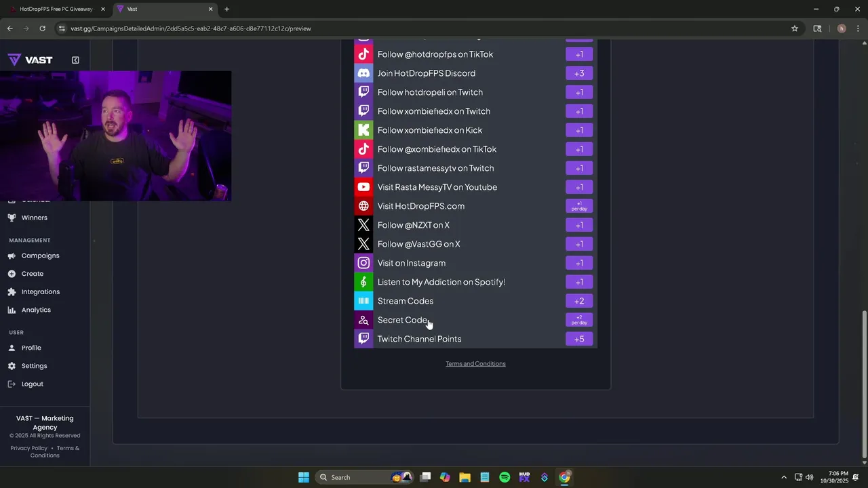Open a new browser tab
Screen dimensions: 868x488
(226, 9)
